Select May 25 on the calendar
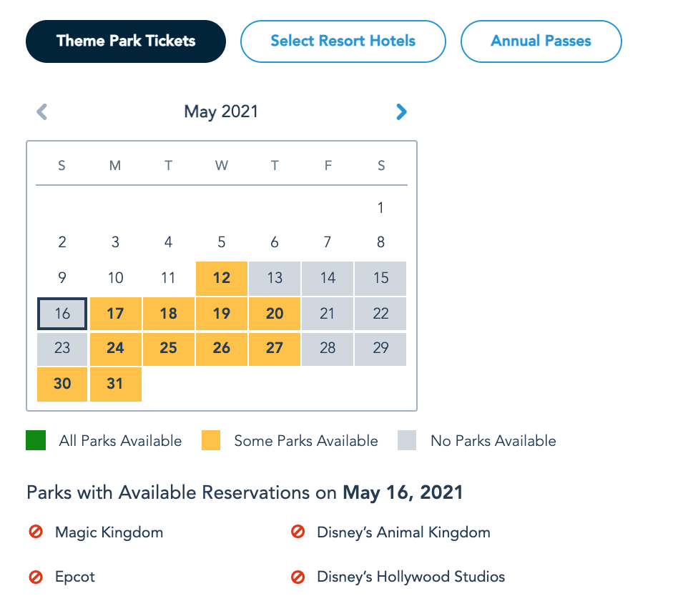Viewport: 688px width, 616px height. [168, 349]
